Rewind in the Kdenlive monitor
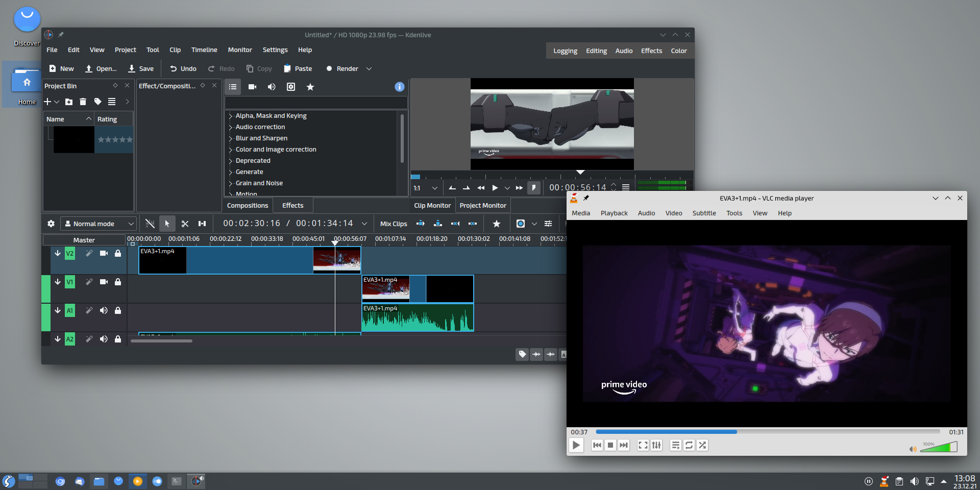This screenshot has width=980, height=490. pyautogui.click(x=481, y=188)
